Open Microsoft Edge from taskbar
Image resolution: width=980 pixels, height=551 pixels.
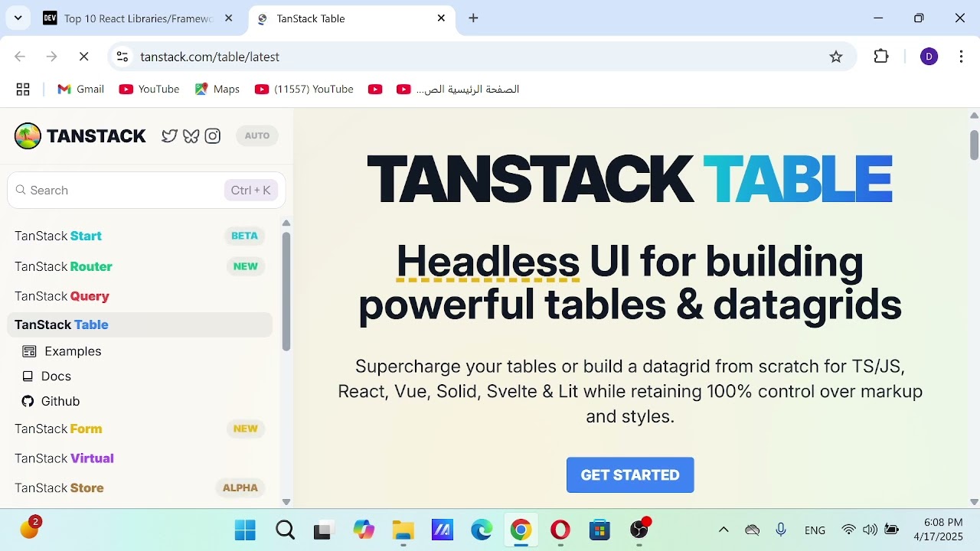tap(482, 530)
